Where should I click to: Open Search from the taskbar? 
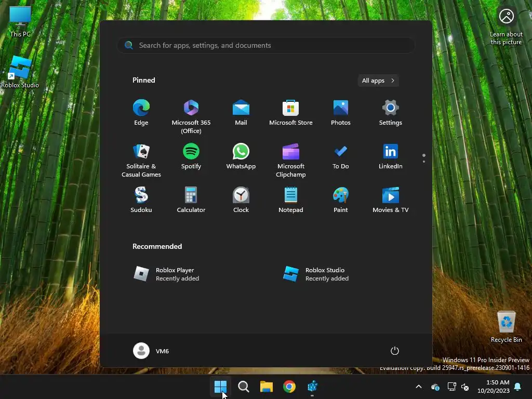click(x=243, y=387)
